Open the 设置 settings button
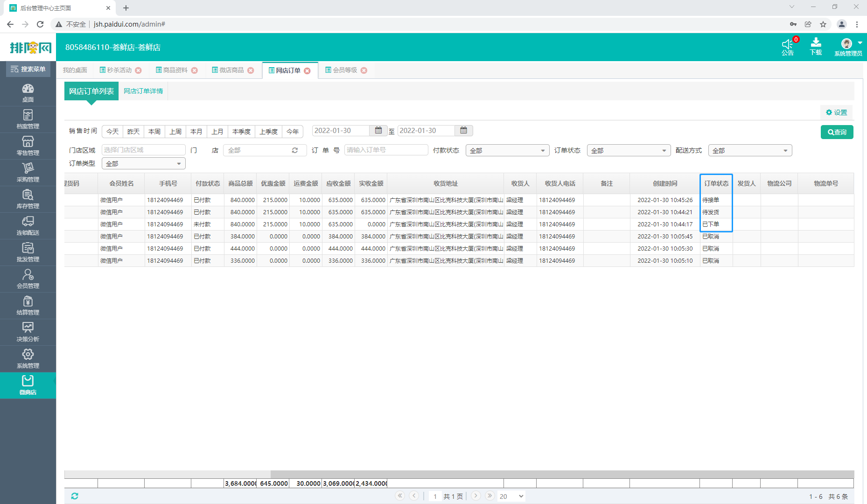The image size is (867, 504). point(836,112)
